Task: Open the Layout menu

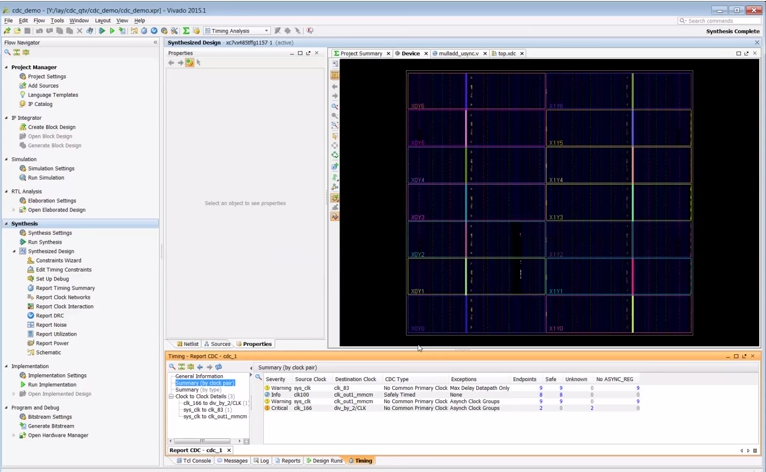Action: [103, 21]
